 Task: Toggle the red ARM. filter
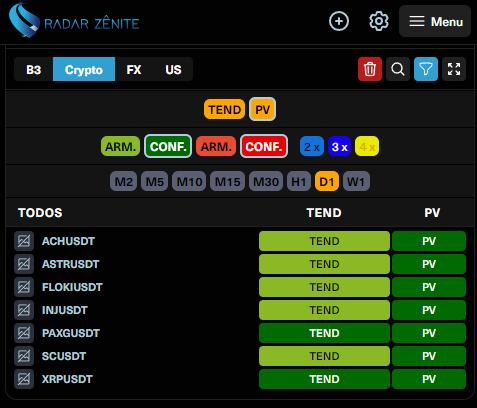tap(216, 146)
